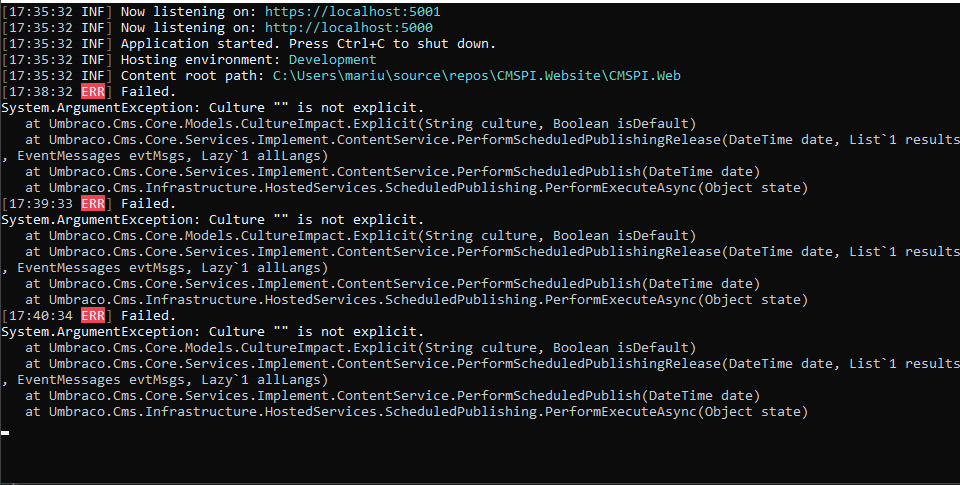Click the ERR badge at 17:39:33
960x485 pixels.
(x=92, y=204)
